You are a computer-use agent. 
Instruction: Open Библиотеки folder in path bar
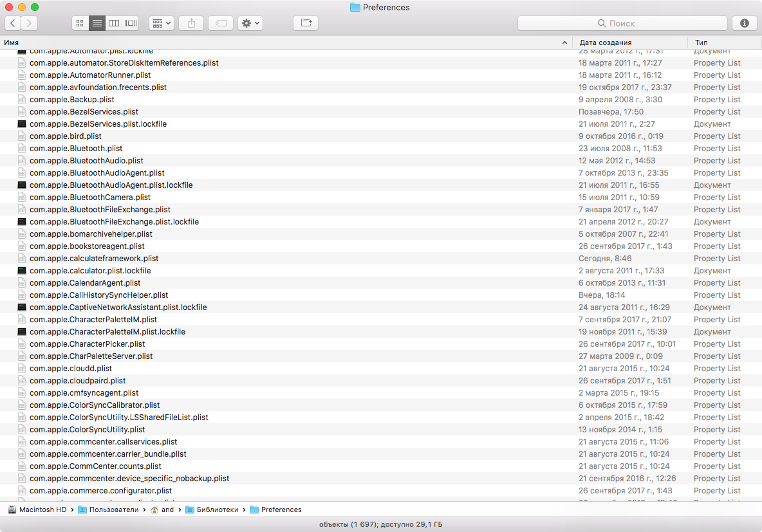pyautogui.click(x=216, y=509)
